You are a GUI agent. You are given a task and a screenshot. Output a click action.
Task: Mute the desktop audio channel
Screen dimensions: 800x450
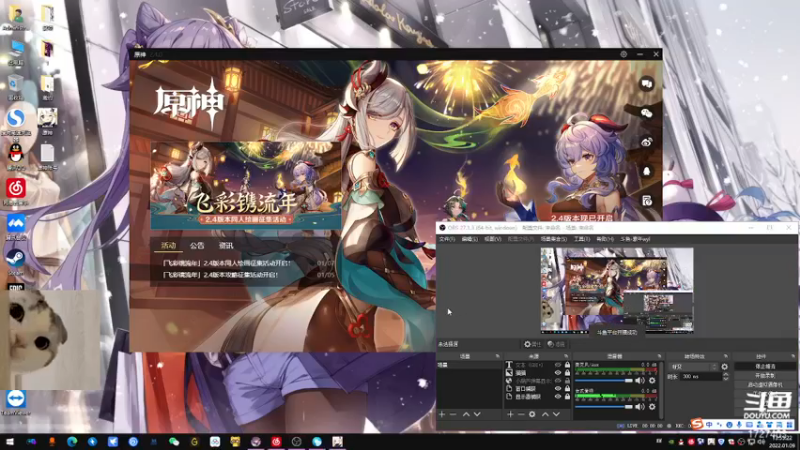(640, 407)
